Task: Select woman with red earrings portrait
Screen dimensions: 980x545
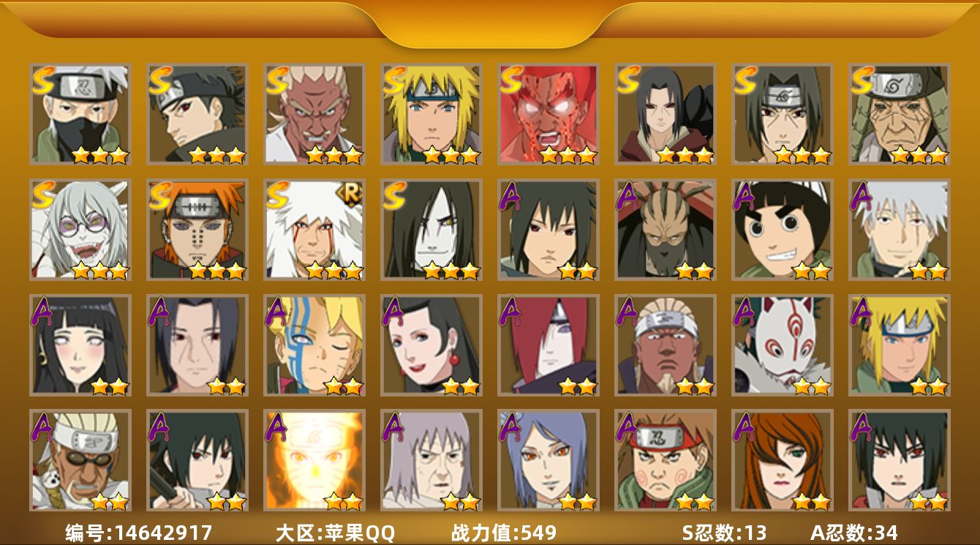Action: 431,345
